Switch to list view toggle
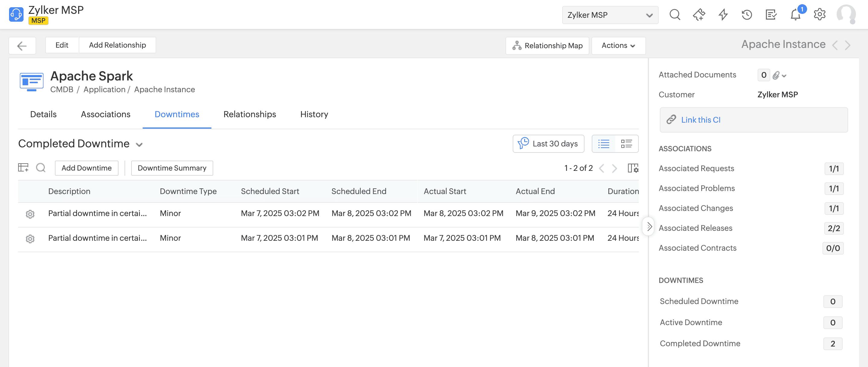 [603, 144]
